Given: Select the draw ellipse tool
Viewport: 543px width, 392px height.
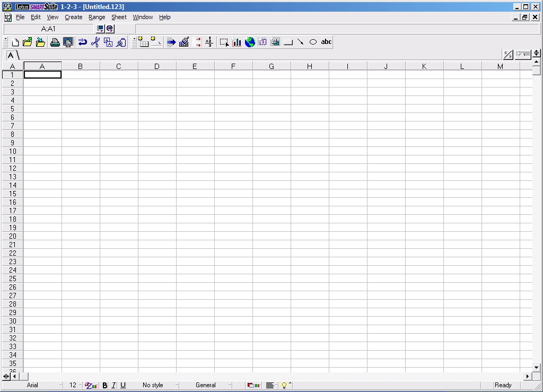Looking at the screenshot, I should 313,42.
